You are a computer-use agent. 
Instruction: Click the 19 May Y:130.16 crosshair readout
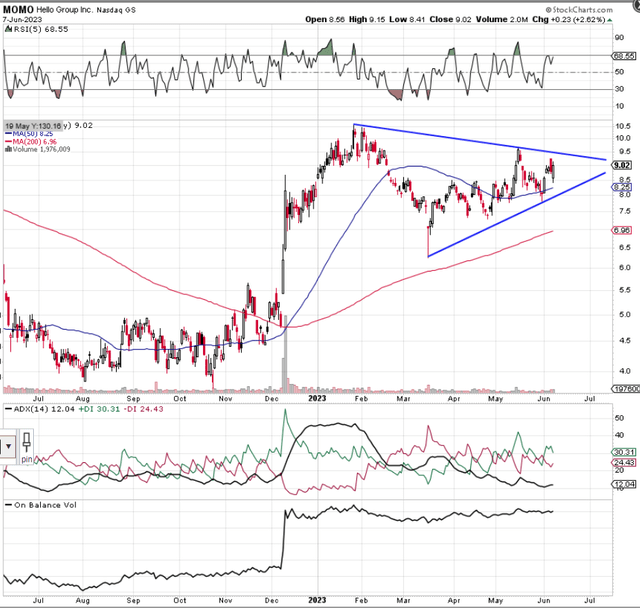pyautogui.click(x=33, y=126)
